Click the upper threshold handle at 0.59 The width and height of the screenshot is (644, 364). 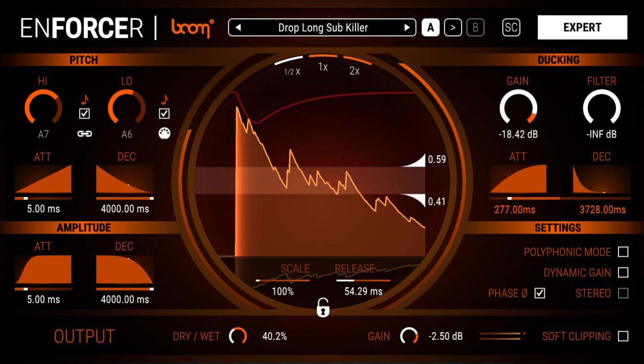point(415,161)
